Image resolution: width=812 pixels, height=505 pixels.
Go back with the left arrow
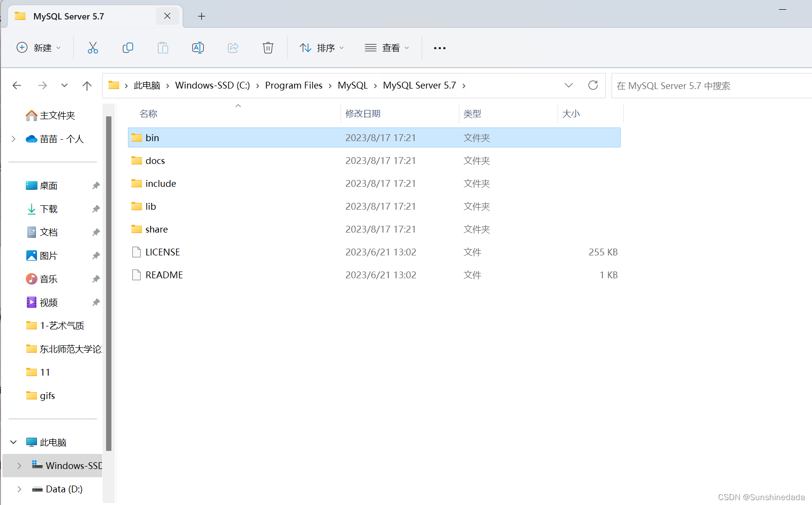(x=17, y=86)
